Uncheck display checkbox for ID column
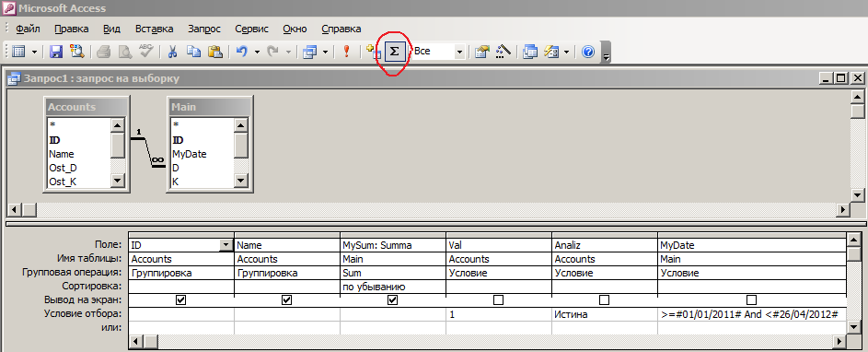The height and width of the screenshot is (352, 868). pos(180,299)
